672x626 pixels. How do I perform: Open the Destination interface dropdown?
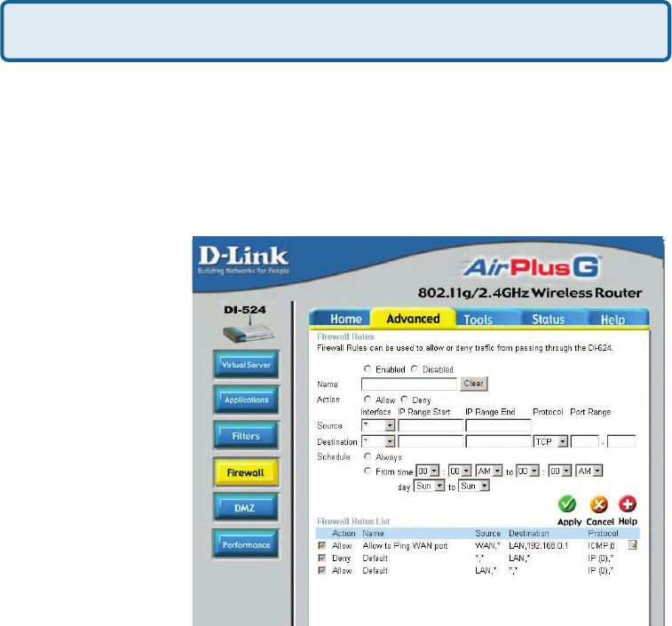pyautogui.click(x=378, y=441)
